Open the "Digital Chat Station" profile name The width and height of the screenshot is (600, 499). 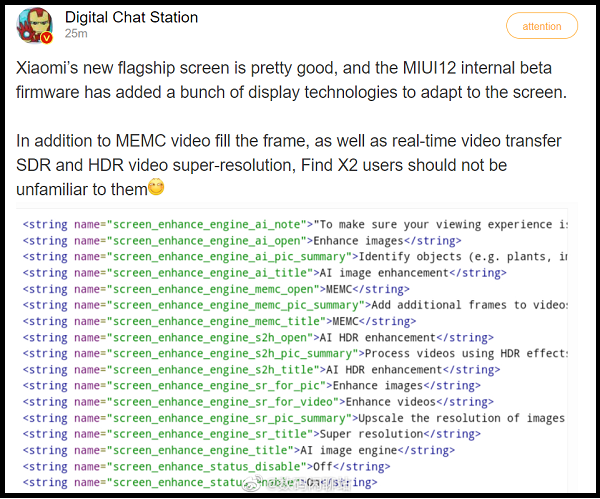[131, 17]
